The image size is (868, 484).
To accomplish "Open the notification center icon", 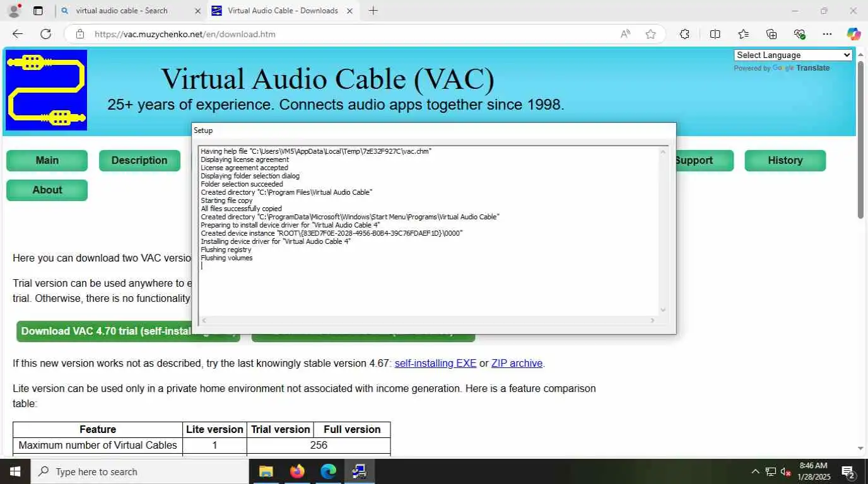I will 848,471.
